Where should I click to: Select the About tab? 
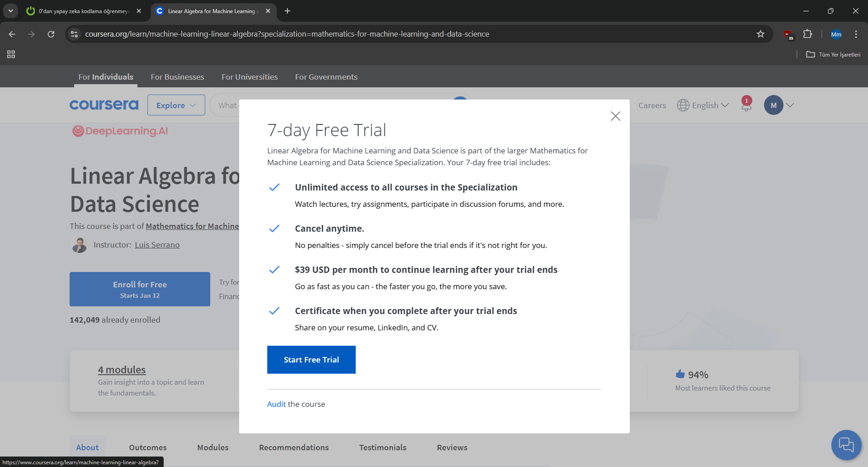pyautogui.click(x=87, y=448)
